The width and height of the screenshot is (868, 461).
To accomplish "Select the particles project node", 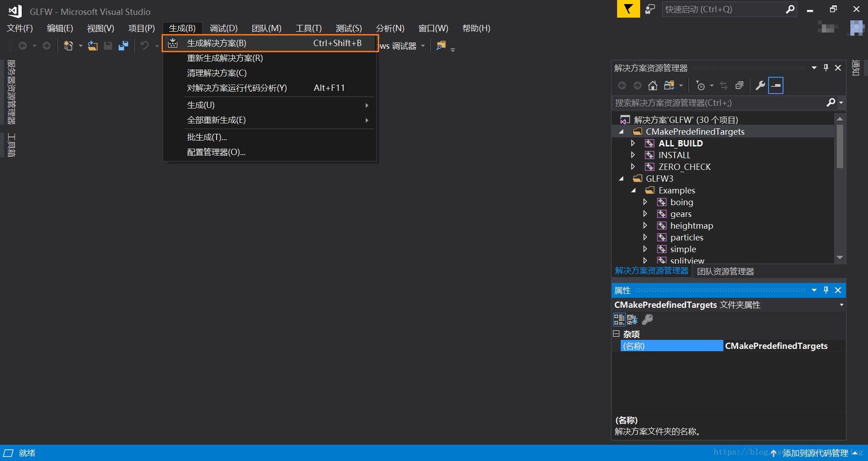I will 687,237.
